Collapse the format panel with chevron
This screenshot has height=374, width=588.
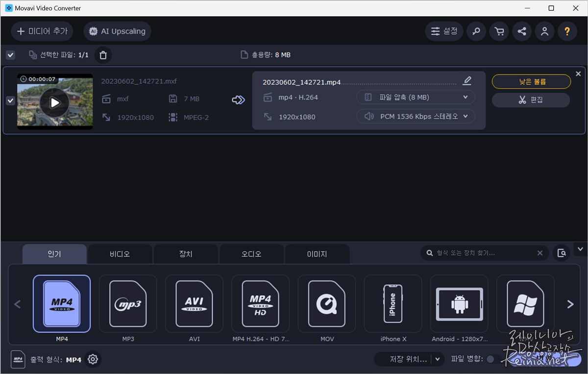pyautogui.click(x=581, y=249)
